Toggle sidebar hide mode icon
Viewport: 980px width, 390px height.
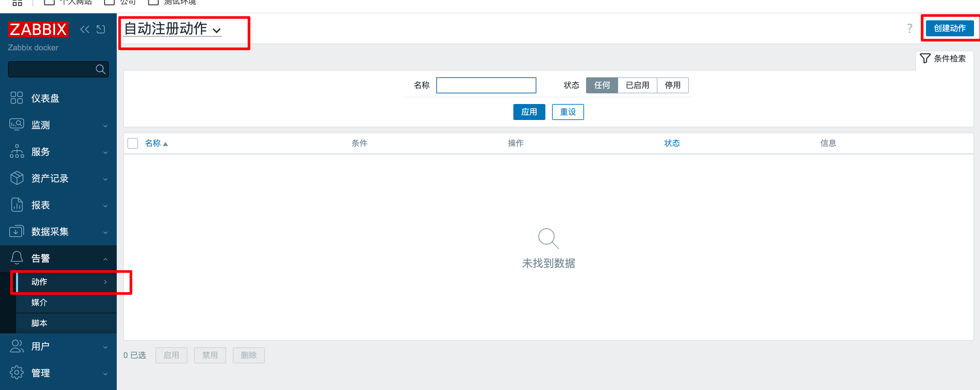(101, 29)
